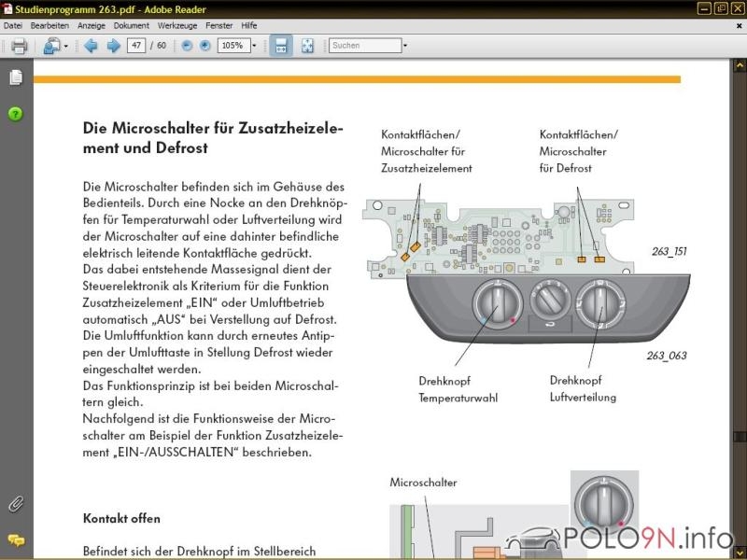Image resolution: width=747 pixels, height=560 pixels.
Task: Click the zoom in plus button
Action: pos(204,46)
